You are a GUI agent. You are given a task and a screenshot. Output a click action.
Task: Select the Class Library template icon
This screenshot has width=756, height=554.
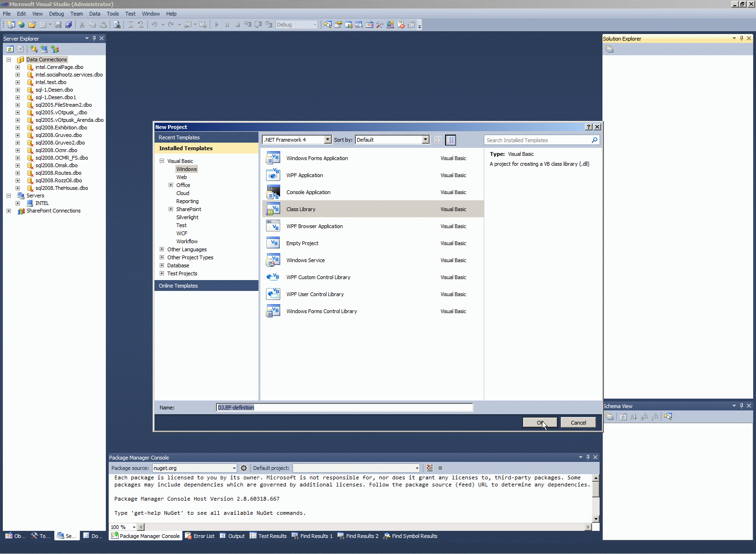273,209
